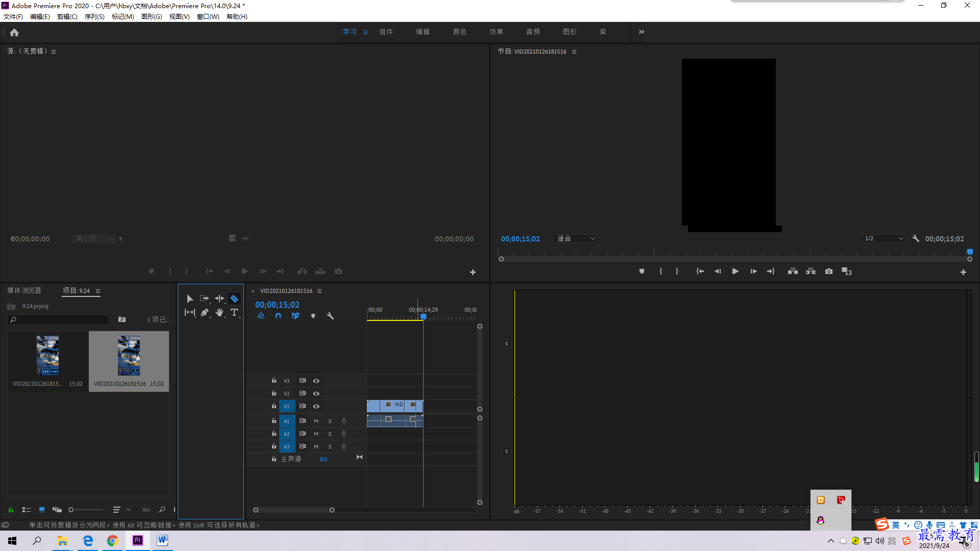
Task: Open button editor plus in program monitor
Action: pyautogui.click(x=963, y=272)
